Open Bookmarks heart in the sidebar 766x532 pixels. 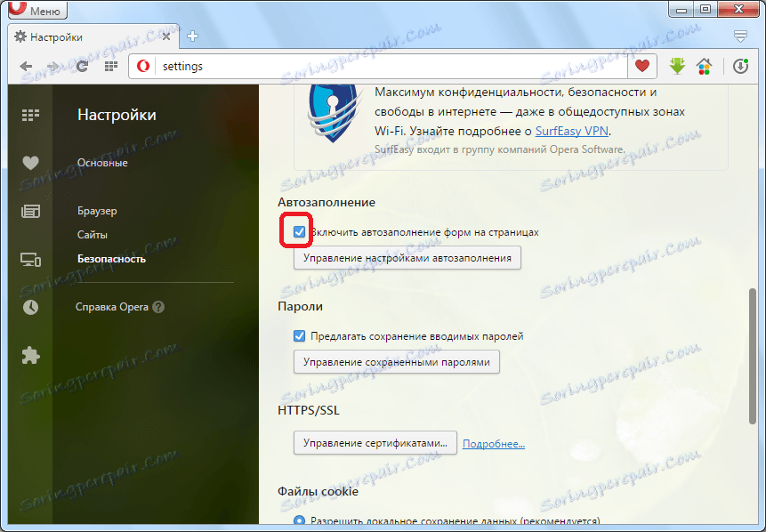click(x=30, y=163)
